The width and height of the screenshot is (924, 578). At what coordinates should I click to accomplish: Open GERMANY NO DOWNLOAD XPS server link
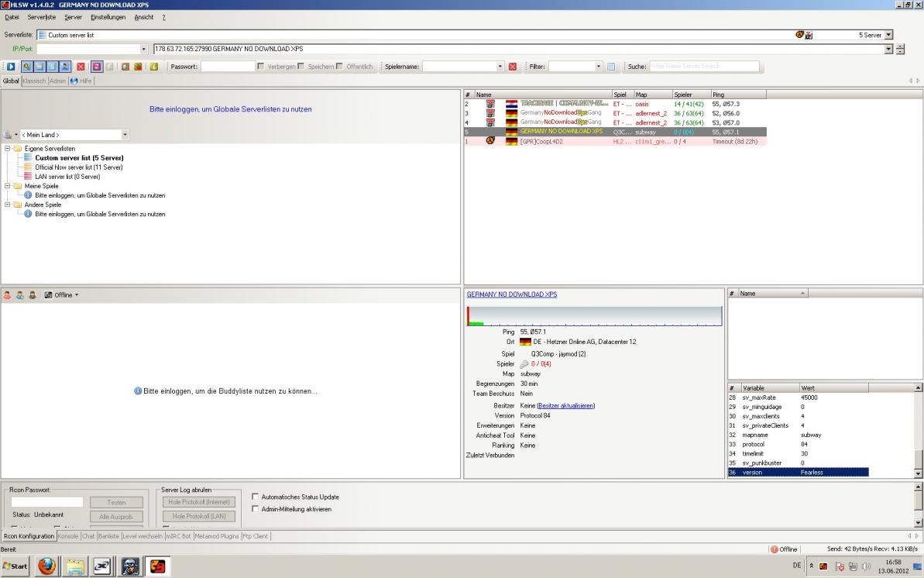click(511, 294)
